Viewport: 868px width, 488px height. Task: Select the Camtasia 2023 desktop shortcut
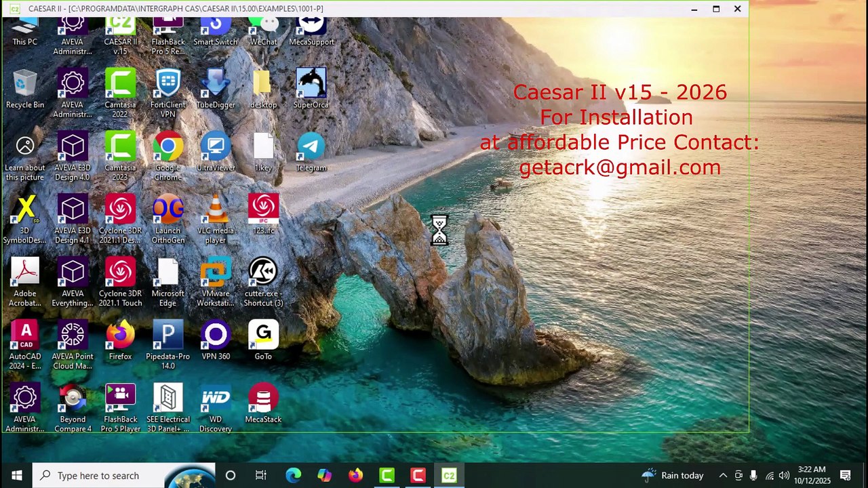(120, 157)
